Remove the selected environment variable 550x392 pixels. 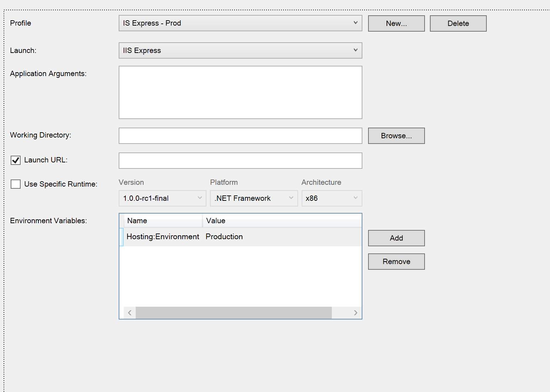pyautogui.click(x=397, y=262)
